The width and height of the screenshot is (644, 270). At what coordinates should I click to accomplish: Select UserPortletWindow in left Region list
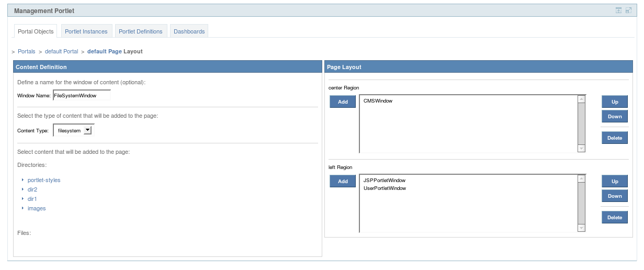(x=385, y=188)
